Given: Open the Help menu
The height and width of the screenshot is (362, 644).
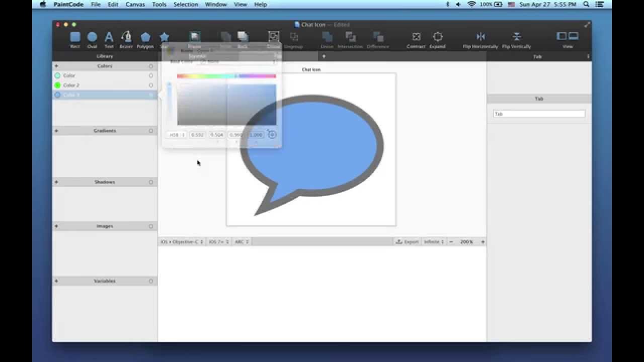Looking at the screenshot, I should click(x=260, y=4).
